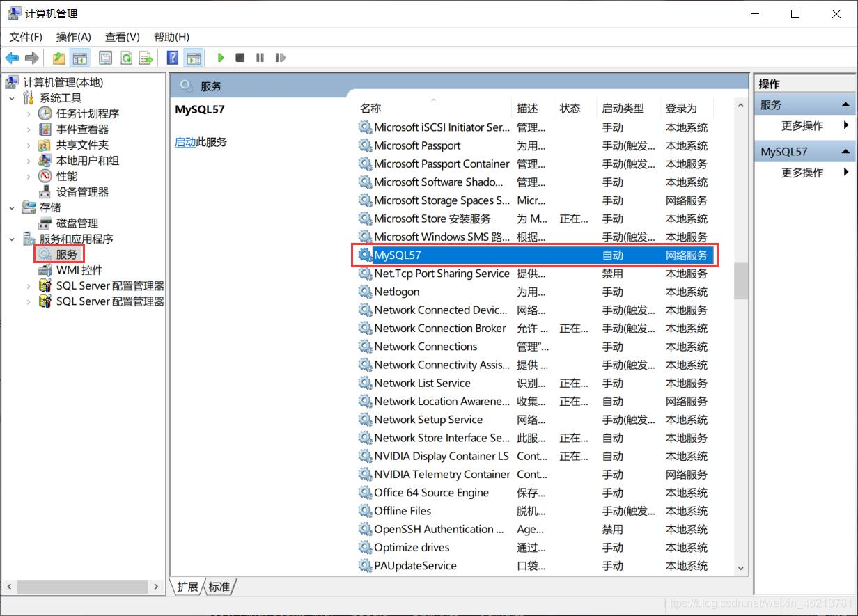The height and width of the screenshot is (616, 858).
Task: Click the Export List toolbar icon
Action: pos(146,58)
